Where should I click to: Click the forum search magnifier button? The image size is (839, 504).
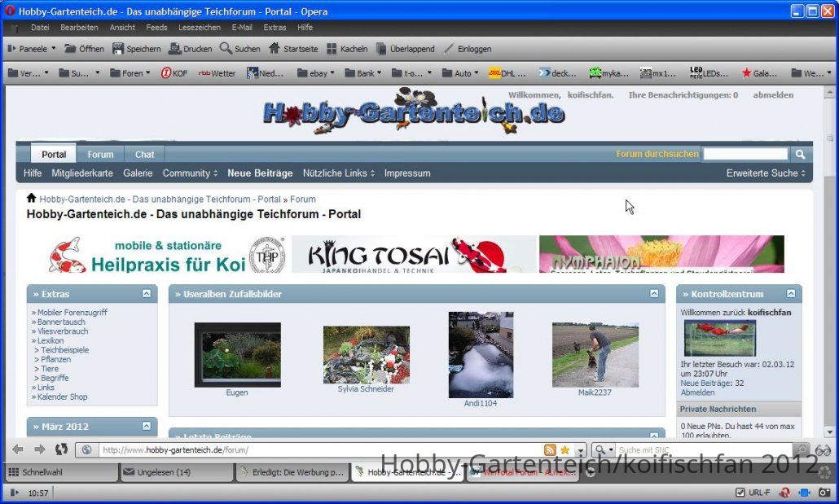(x=800, y=154)
